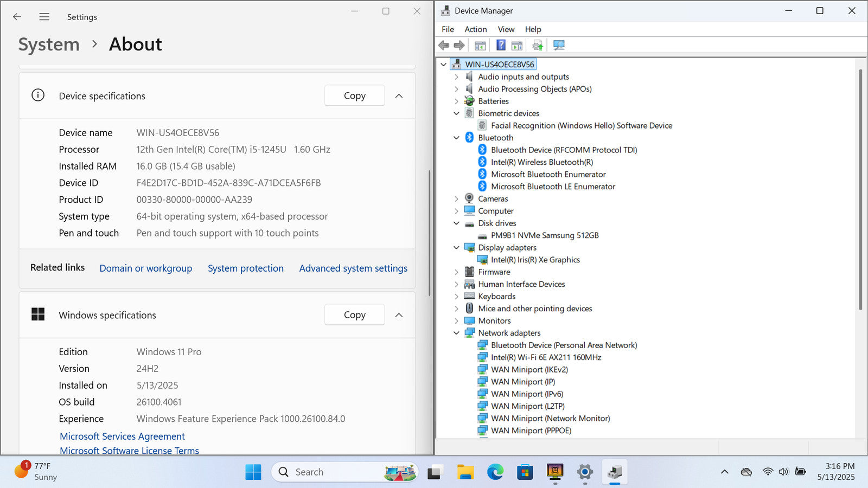This screenshot has width=868, height=488.
Task: Select the Firmware chip icon
Action: 469,272
